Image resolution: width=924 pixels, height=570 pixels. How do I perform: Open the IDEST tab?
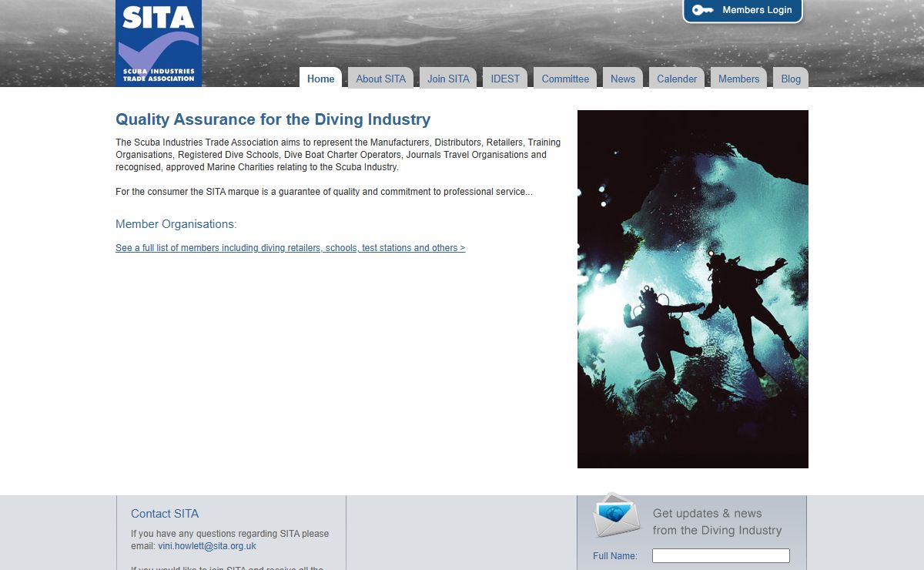pos(505,78)
